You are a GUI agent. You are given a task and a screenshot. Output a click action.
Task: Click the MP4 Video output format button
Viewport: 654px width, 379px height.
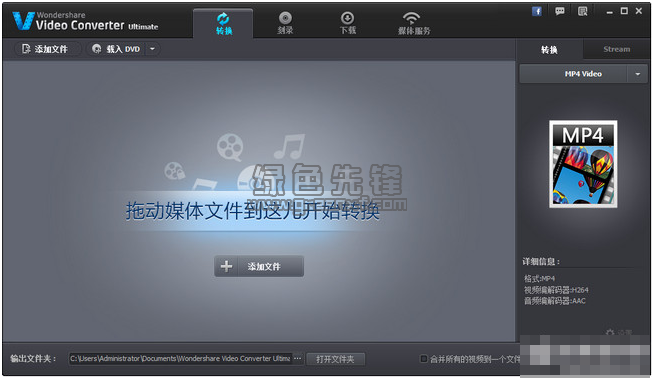(x=574, y=74)
